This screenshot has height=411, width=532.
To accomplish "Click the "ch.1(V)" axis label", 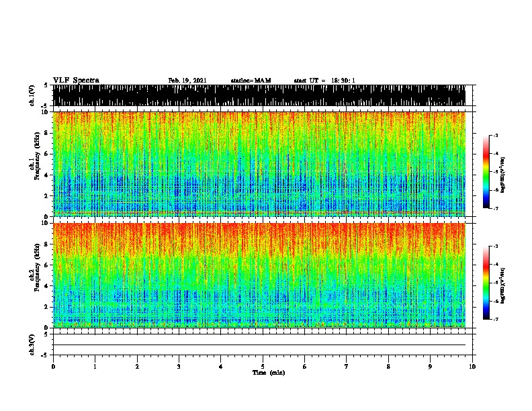I will point(32,95).
